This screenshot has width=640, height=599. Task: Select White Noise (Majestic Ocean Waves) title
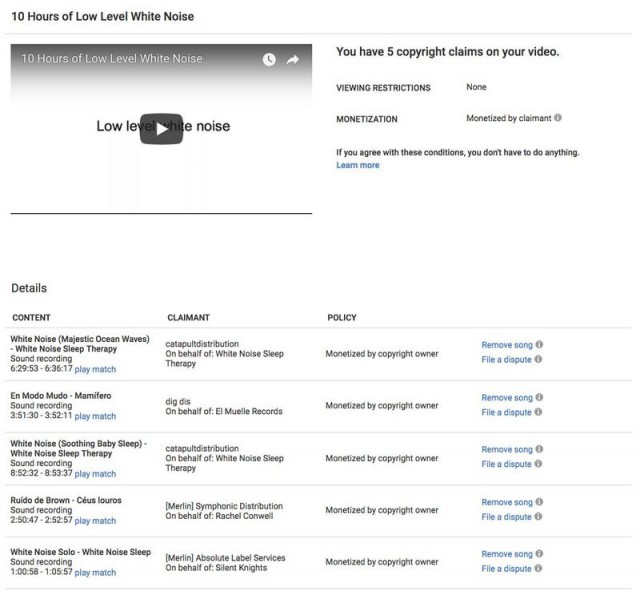point(80,344)
